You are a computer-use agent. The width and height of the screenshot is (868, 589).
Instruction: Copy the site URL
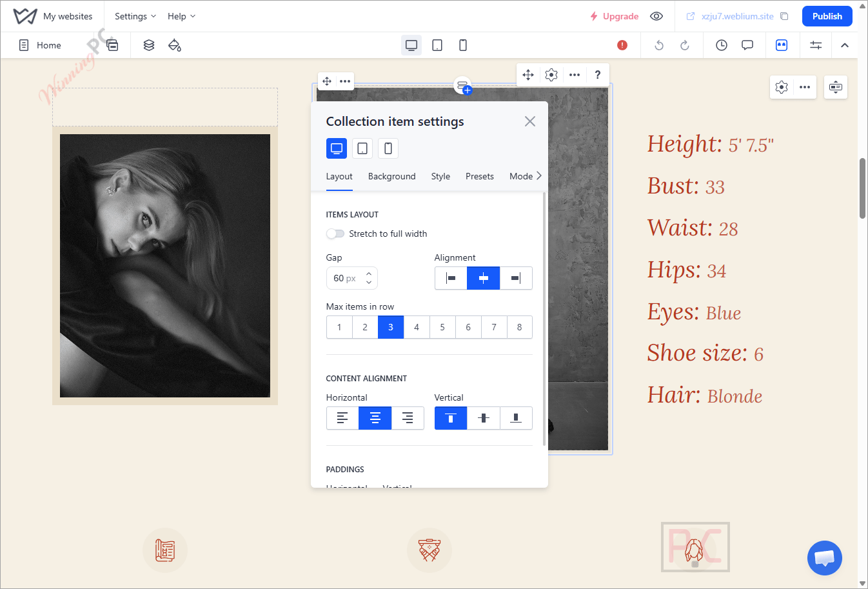[x=784, y=16]
